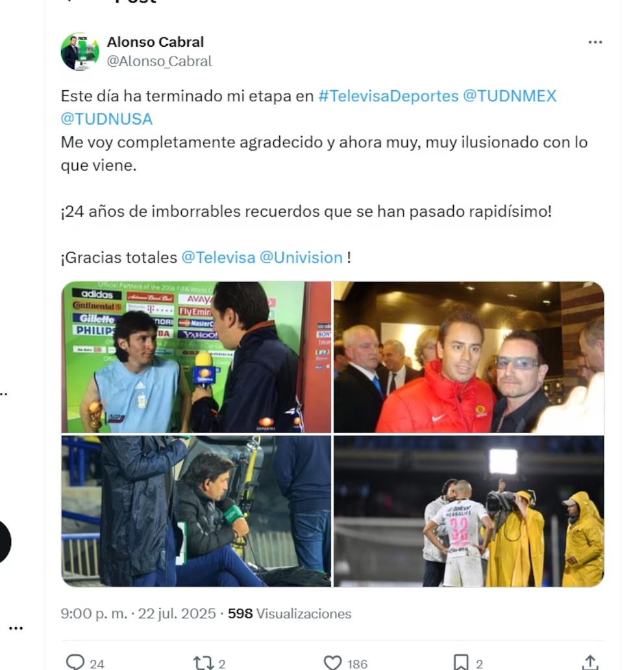View the photo with the adidas sponsor board

tap(196, 357)
